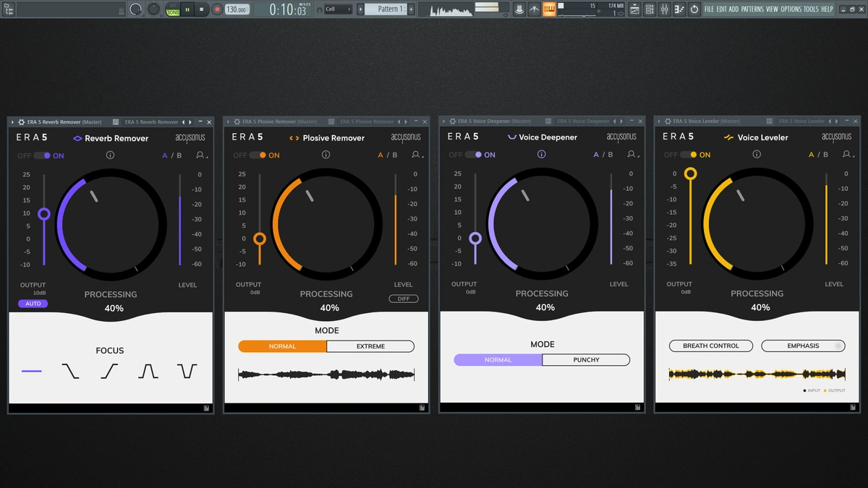Expand Plosive Remover window menu arrow
Viewport: 868px width, 488px height.
pos(228,121)
